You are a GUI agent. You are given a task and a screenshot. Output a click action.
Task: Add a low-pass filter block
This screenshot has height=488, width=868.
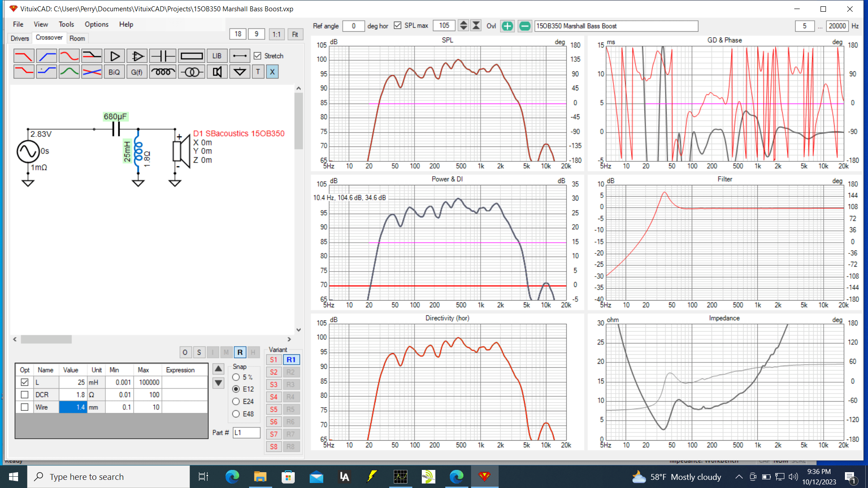pos(24,56)
